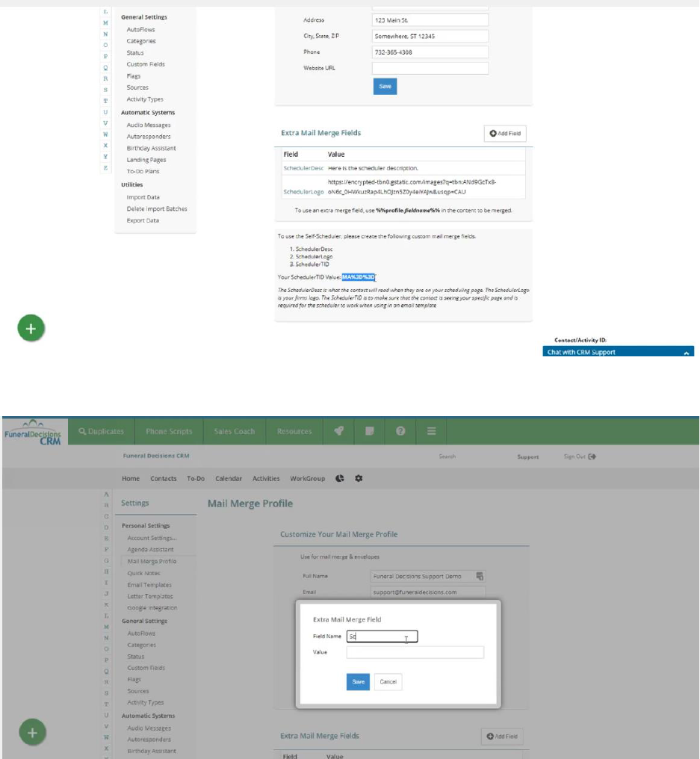Click the rocket icon in green header
Image resolution: width=700 pixels, height=759 pixels.
338,431
